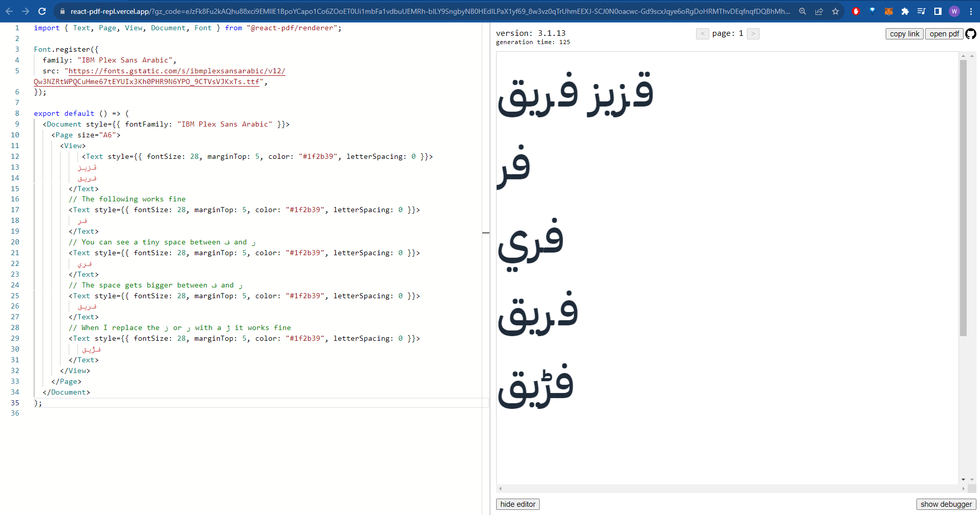
Task: Click inside the browser address bar
Action: (x=410, y=11)
